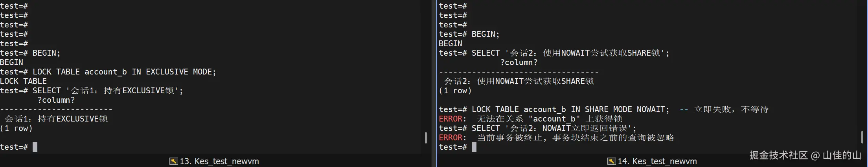Click the left pane result row 会话1：持有EXCLUSIVE锁
The image size is (868, 167).
pos(56,119)
